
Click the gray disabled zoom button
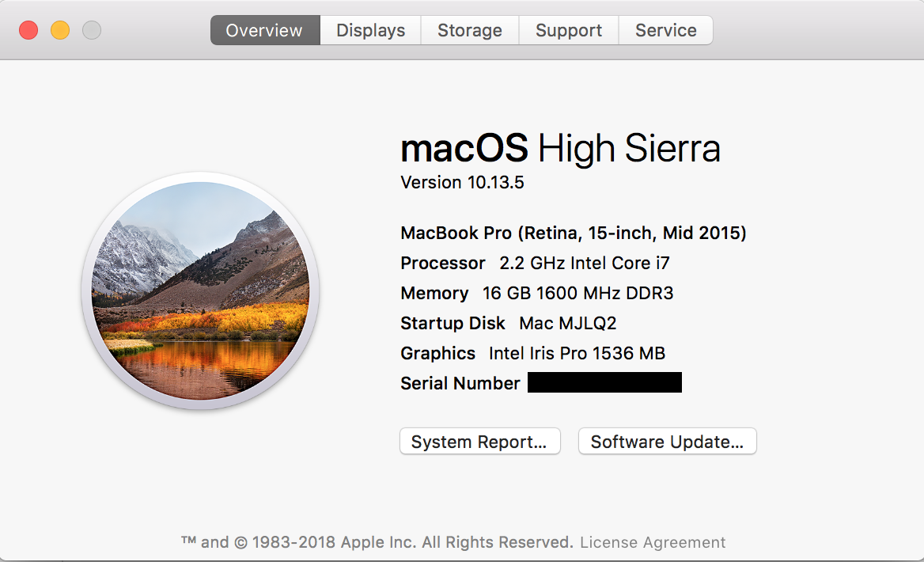coord(92,31)
